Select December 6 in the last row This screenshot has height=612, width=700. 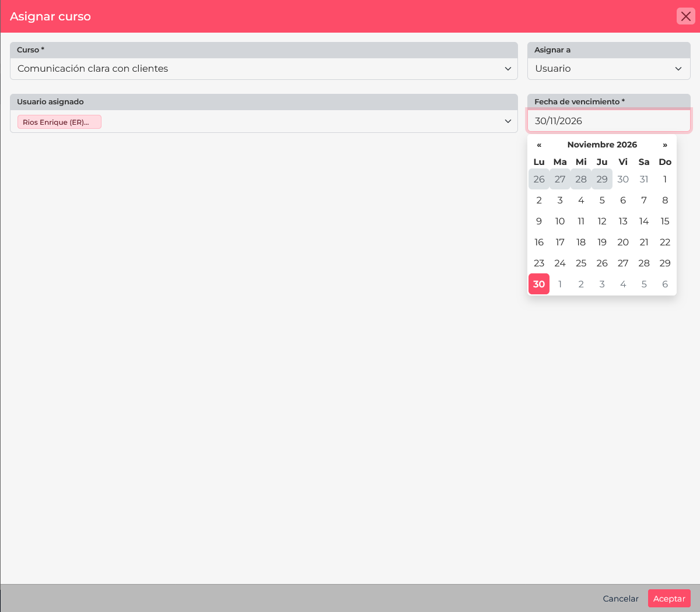(665, 284)
